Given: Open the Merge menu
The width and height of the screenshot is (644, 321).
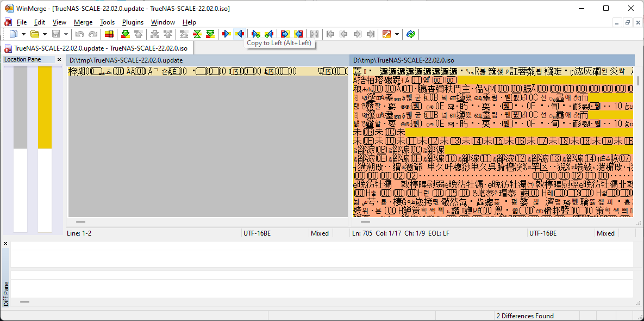Looking at the screenshot, I should coord(83,22).
